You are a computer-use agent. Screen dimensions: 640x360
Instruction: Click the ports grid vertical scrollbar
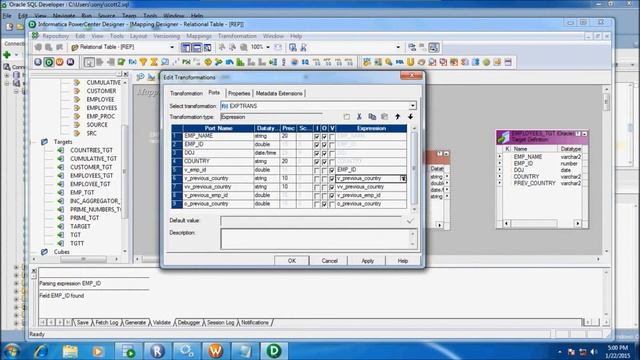point(414,168)
